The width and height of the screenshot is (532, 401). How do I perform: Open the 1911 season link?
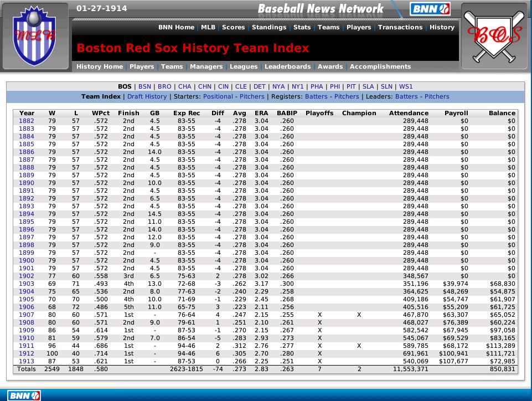(x=27, y=346)
